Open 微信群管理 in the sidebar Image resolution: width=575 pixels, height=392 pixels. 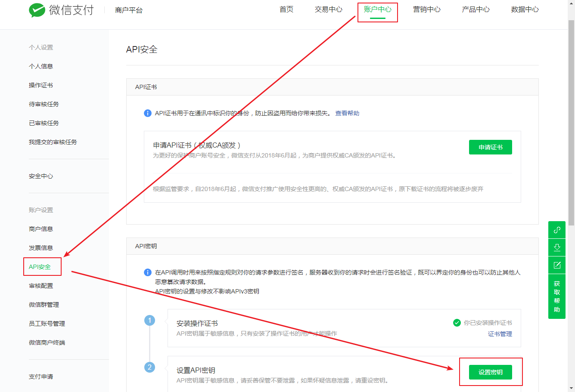tap(44, 305)
